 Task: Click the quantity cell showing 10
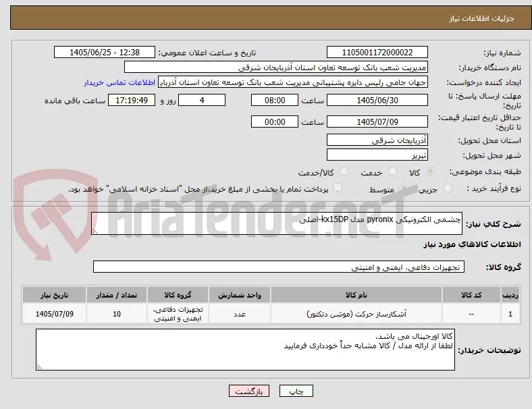tap(117, 314)
